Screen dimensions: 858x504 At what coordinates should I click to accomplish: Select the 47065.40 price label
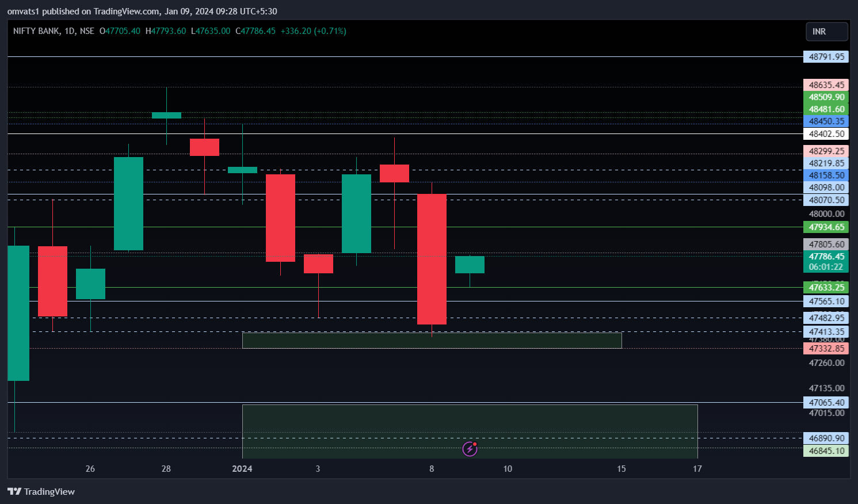[x=826, y=403]
